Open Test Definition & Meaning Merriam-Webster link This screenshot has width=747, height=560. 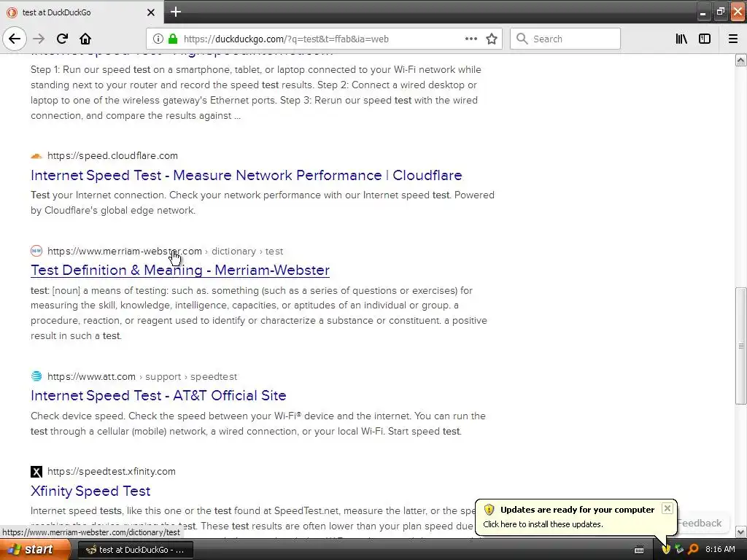[180, 270]
